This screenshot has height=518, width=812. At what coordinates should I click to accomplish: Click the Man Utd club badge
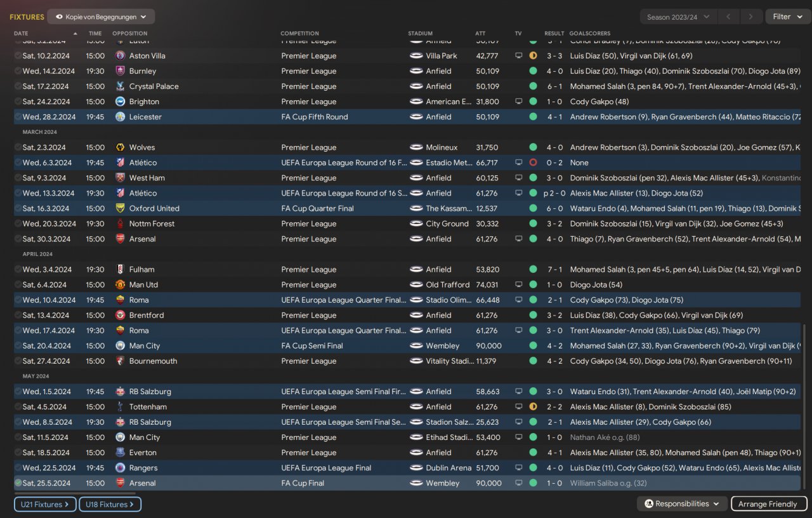pos(121,284)
